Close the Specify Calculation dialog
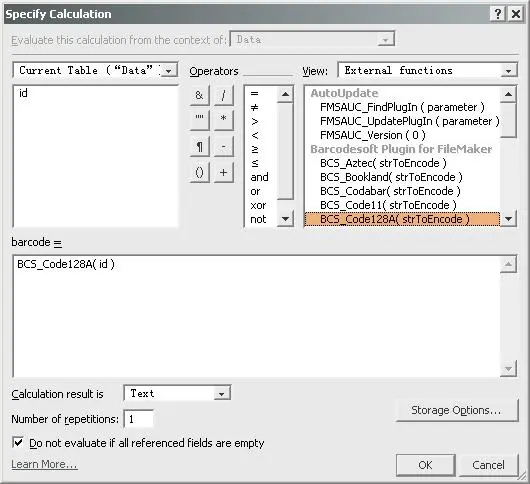Image resolution: width=530 pixels, height=484 pixels. (x=516, y=14)
